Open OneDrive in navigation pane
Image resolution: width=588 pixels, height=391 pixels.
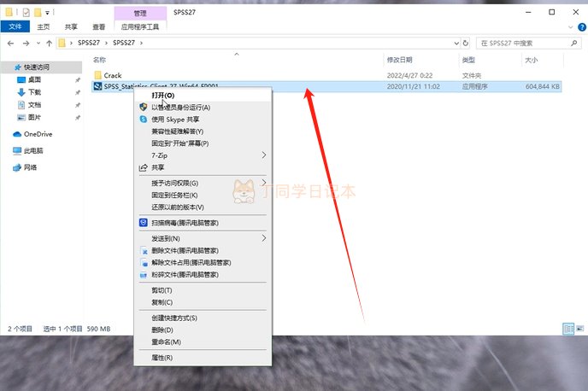pyautogui.click(x=38, y=134)
